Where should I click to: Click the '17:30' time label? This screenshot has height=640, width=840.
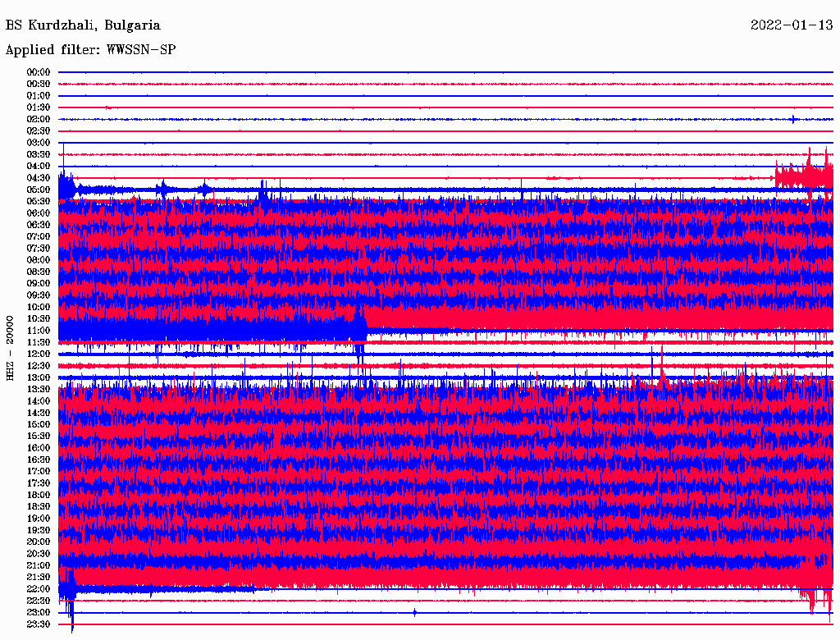(38, 483)
